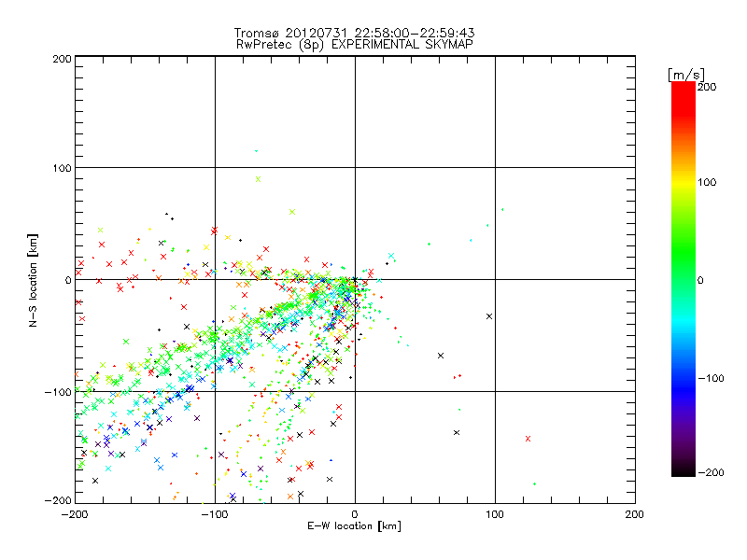The width and height of the screenshot is (747, 560).
Task: Click the black X marker near E-W 95 km
Action: pyautogui.click(x=489, y=316)
